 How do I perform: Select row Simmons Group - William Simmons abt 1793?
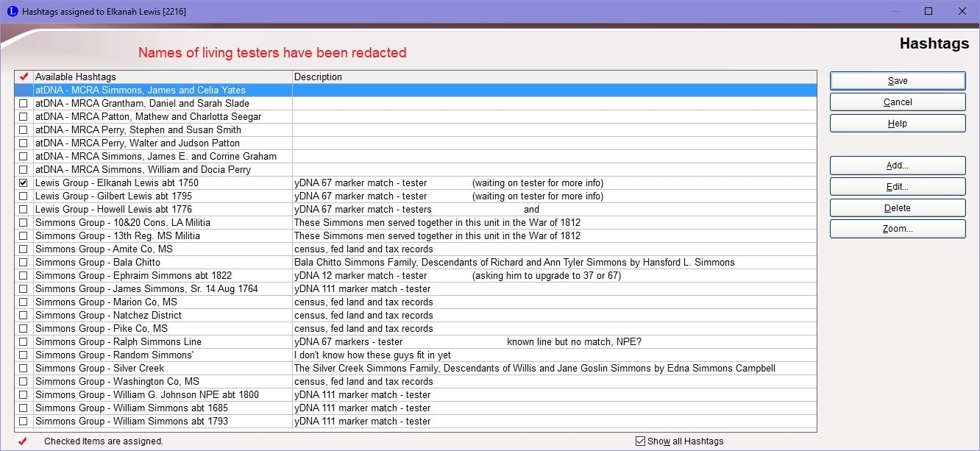[x=416, y=422]
